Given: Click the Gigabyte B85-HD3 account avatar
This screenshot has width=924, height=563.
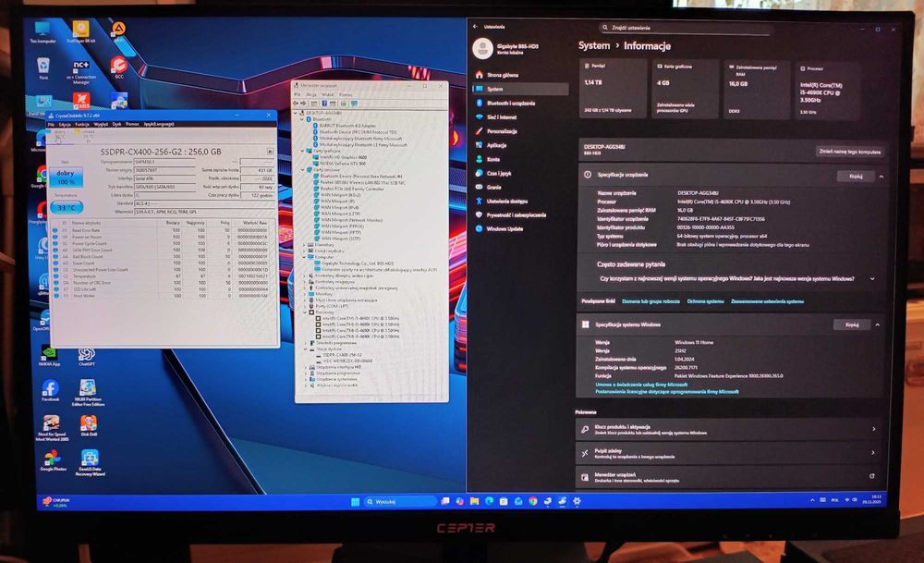Looking at the screenshot, I should tap(482, 48).
